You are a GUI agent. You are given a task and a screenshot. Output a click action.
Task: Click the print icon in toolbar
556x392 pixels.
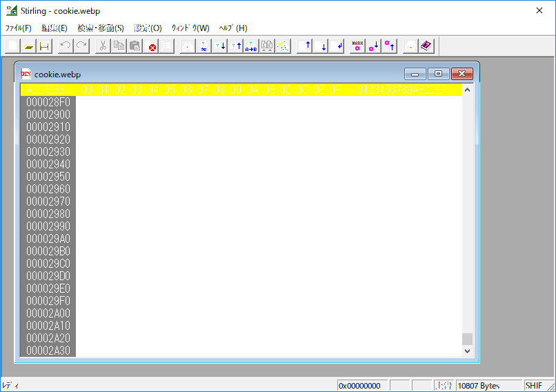410,46
